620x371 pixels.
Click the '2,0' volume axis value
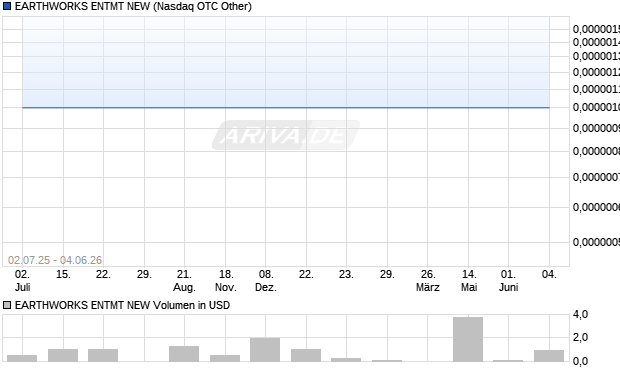click(x=580, y=337)
